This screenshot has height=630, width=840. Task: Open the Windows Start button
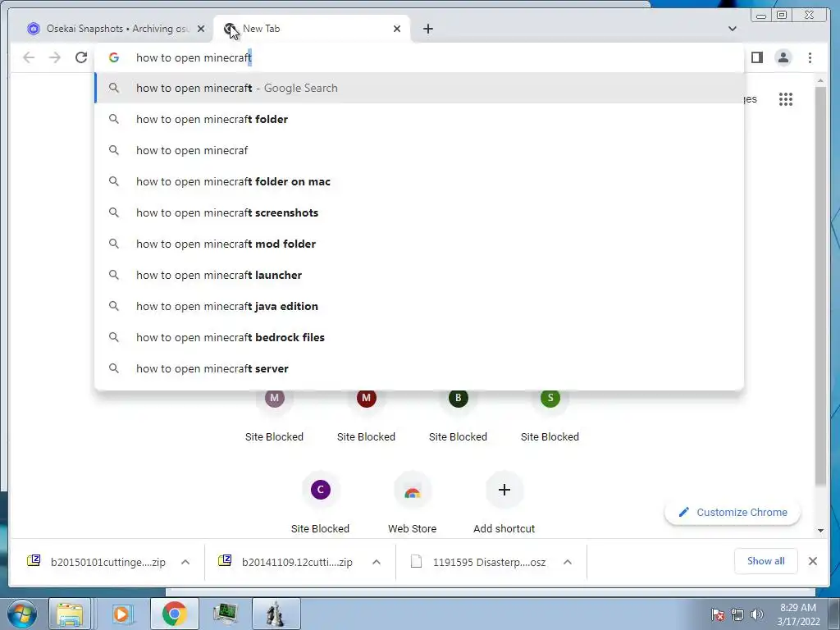[x=22, y=614]
